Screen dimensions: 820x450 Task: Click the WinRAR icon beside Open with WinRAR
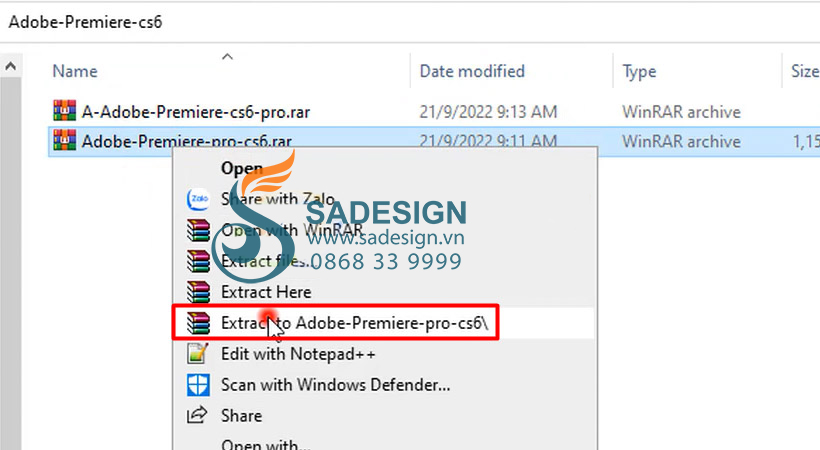pyautogui.click(x=198, y=230)
